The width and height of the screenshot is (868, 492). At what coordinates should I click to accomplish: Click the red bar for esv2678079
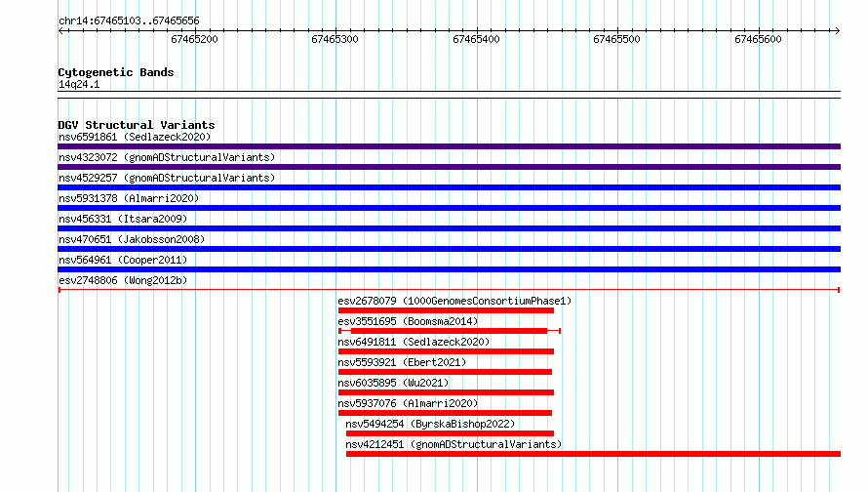pos(446,310)
